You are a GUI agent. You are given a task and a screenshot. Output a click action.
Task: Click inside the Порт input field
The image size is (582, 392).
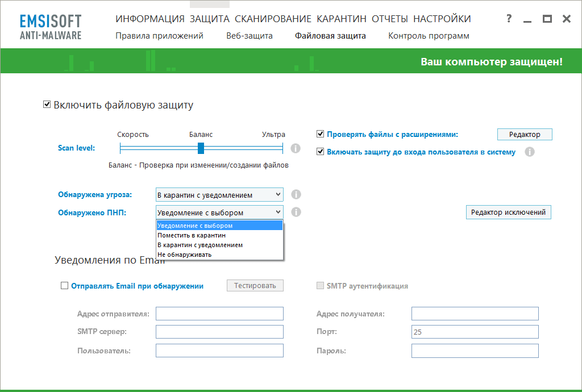pos(475,331)
